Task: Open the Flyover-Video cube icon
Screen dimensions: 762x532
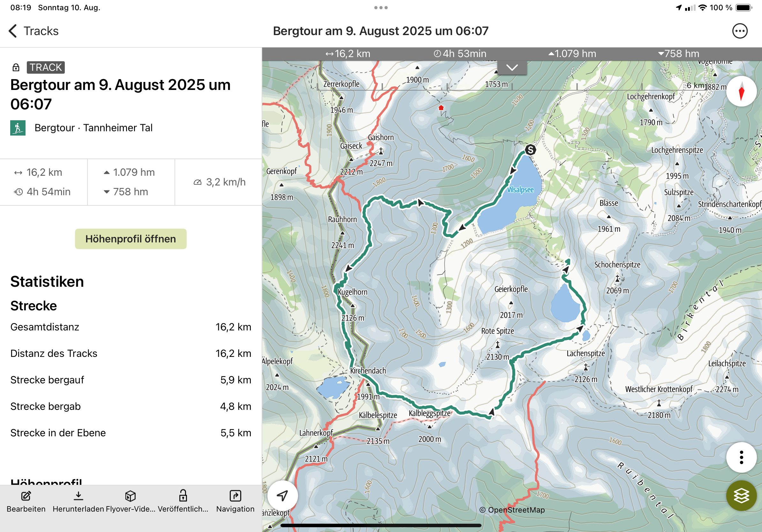Action: coord(131,496)
